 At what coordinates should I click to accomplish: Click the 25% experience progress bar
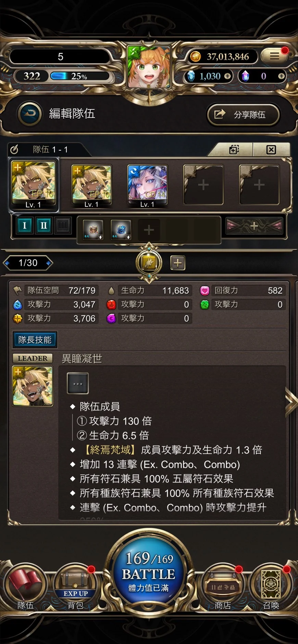[79, 76]
